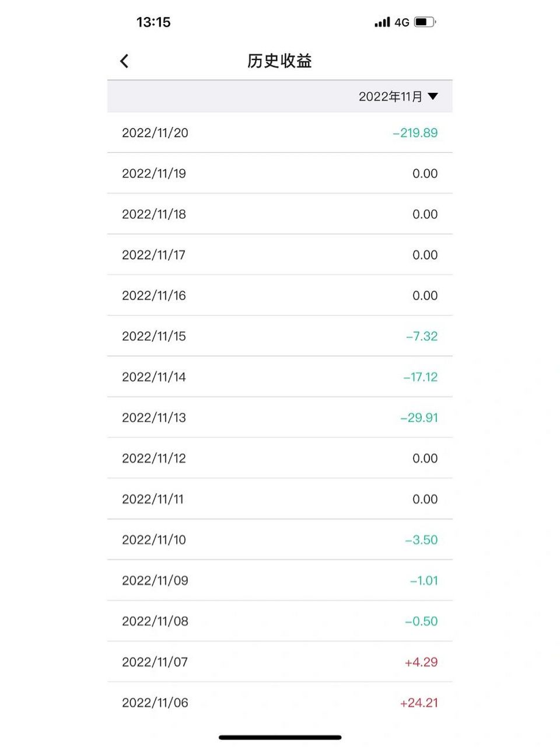This screenshot has height=747, width=560.
Task: Tap the back arrow icon
Action: point(124,61)
